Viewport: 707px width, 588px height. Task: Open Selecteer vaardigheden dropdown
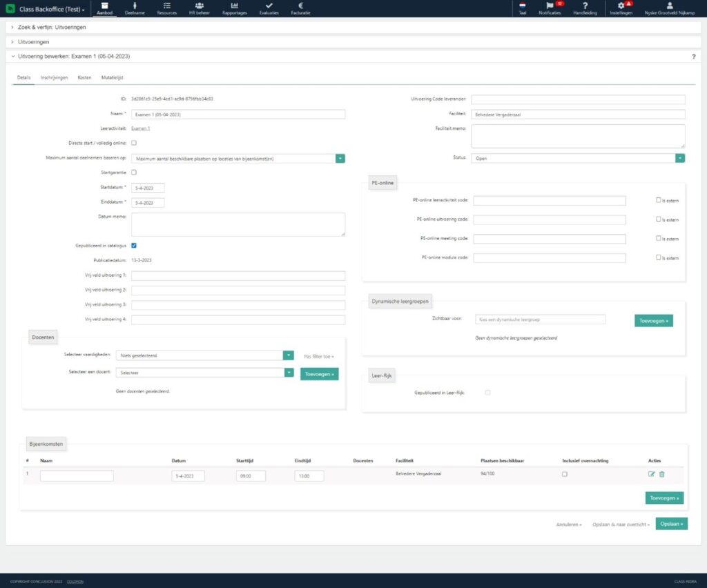(288, 355)
